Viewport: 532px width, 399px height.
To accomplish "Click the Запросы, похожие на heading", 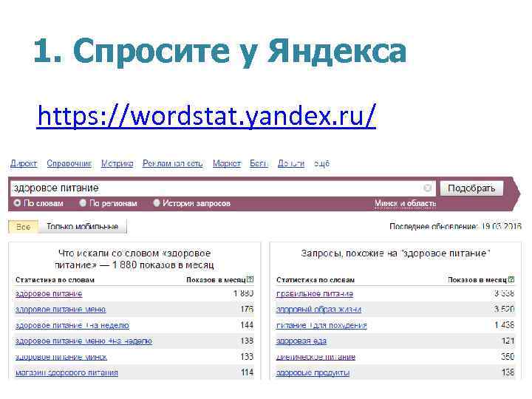I will (395, 253).
